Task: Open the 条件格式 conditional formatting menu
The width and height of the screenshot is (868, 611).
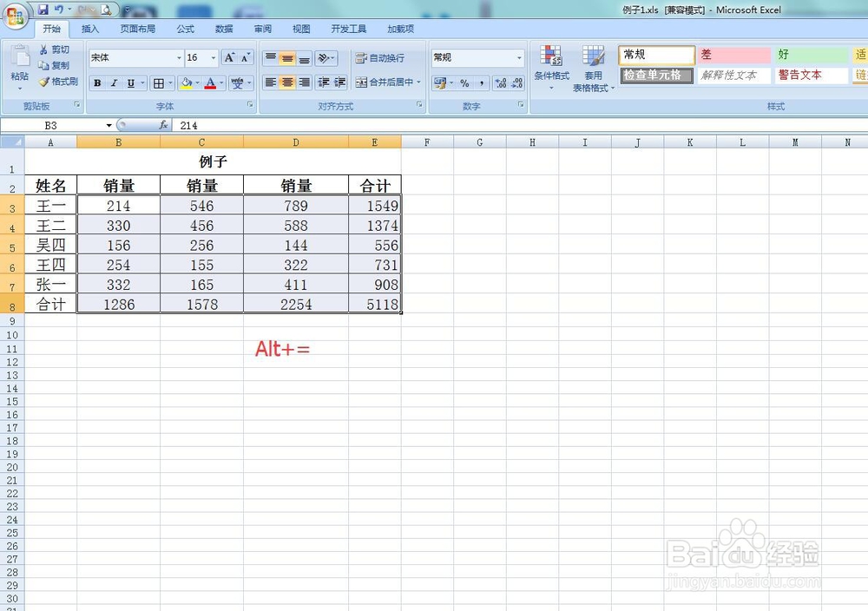Action: 551,68
